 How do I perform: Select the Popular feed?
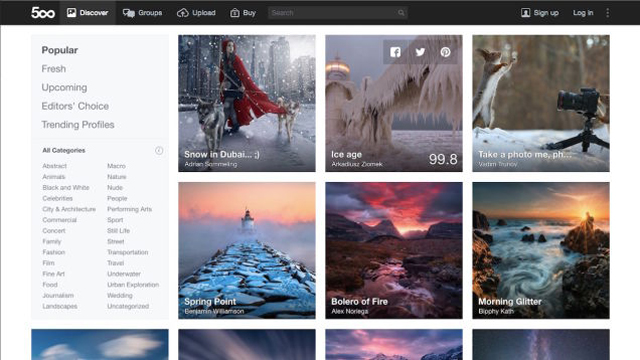(60, 50)
